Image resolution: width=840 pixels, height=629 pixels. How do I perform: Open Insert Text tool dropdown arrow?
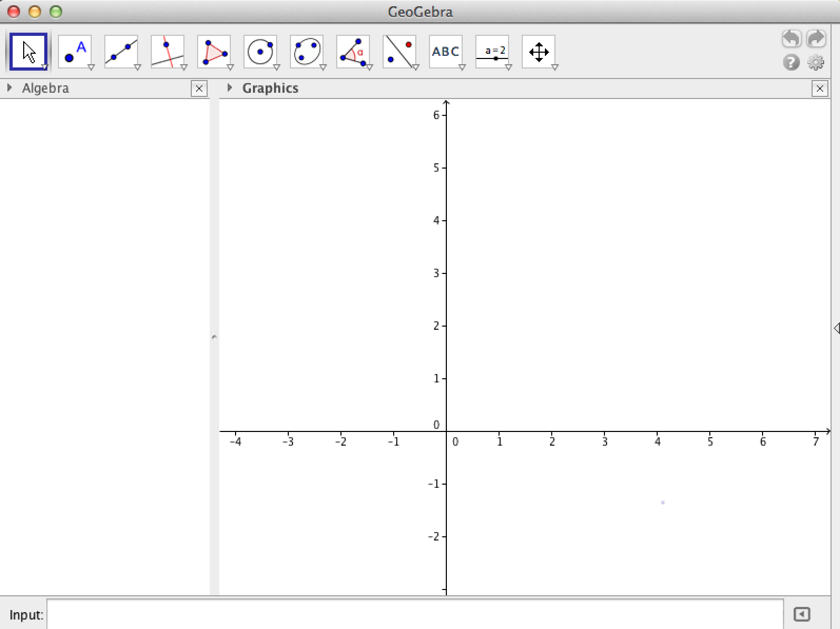462,67
